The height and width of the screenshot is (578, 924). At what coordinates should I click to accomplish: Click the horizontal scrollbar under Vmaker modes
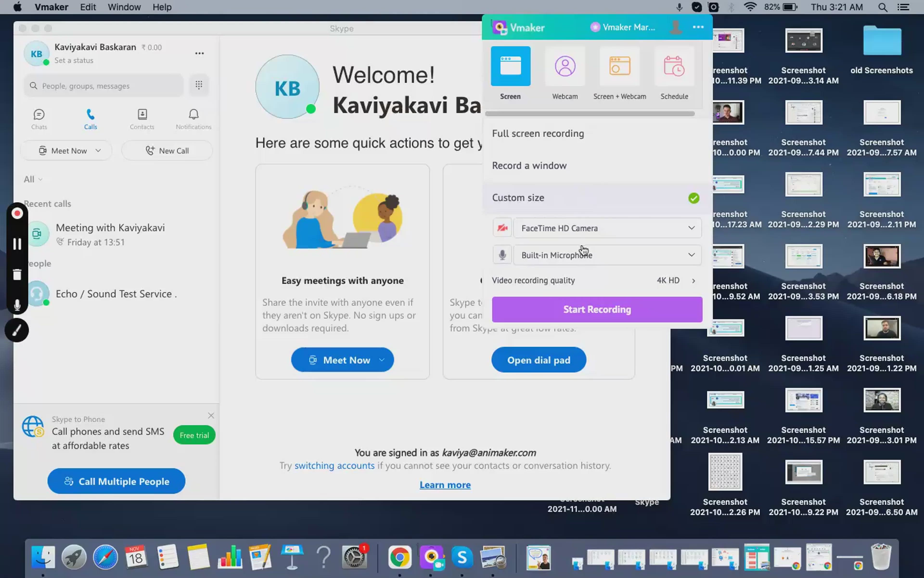(590, 113)
